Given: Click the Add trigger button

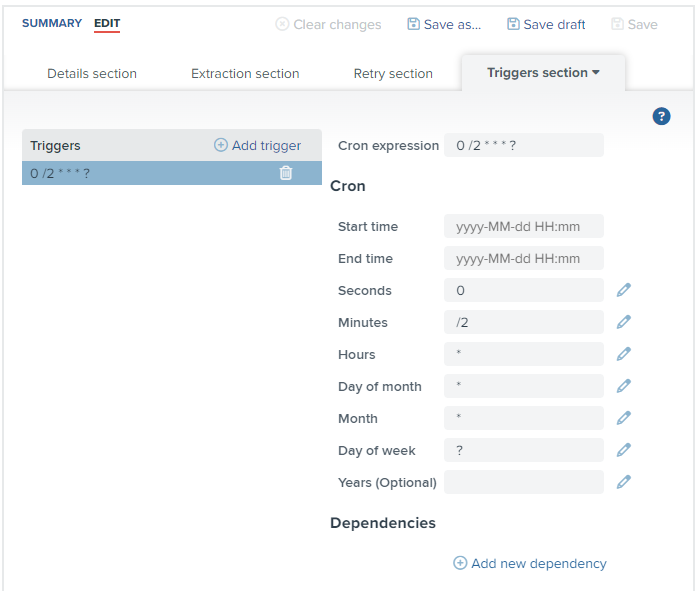Looking at the screenshot, I should tap(257, 145).
